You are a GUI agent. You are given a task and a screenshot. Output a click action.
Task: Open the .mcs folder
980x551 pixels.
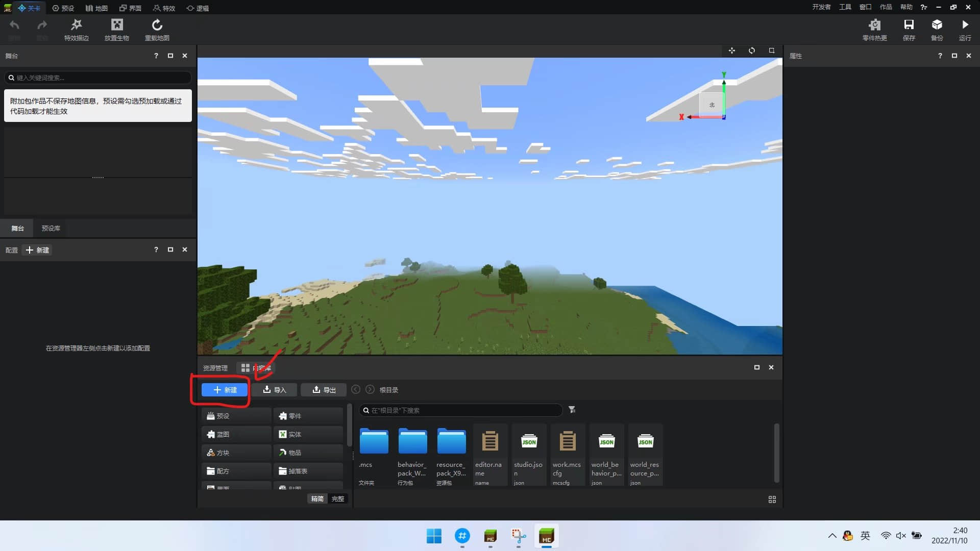pyautogui.click(x=374, y=455)
